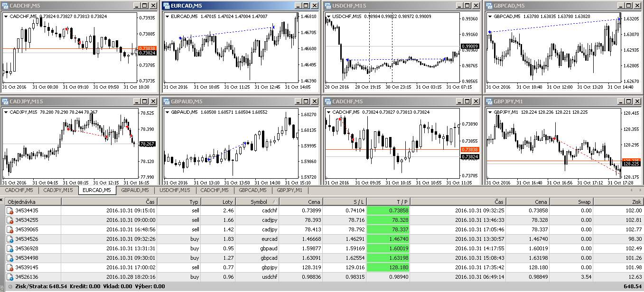
Task: Click the swap value 3.54
Action: pyautogui.click(x=586, y=277)
